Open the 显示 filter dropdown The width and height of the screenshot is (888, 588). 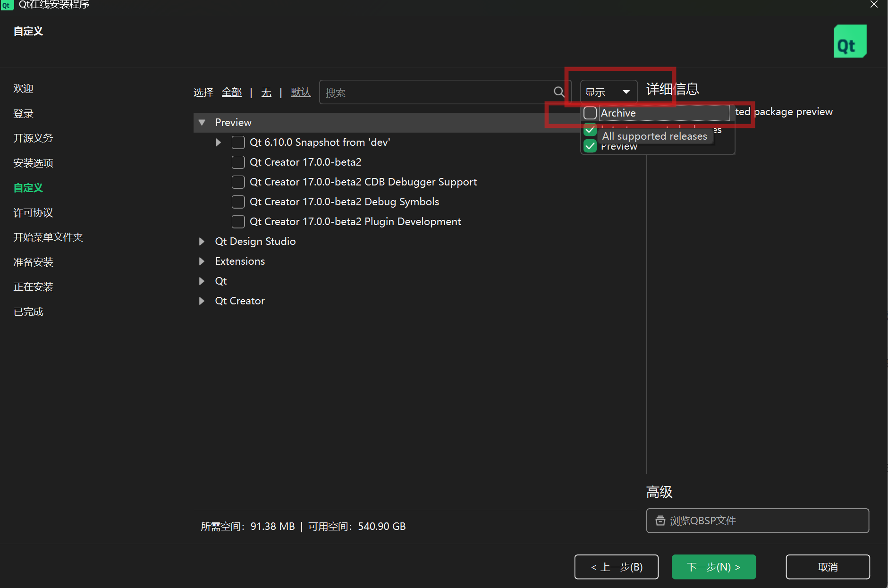tap(609, 92)
